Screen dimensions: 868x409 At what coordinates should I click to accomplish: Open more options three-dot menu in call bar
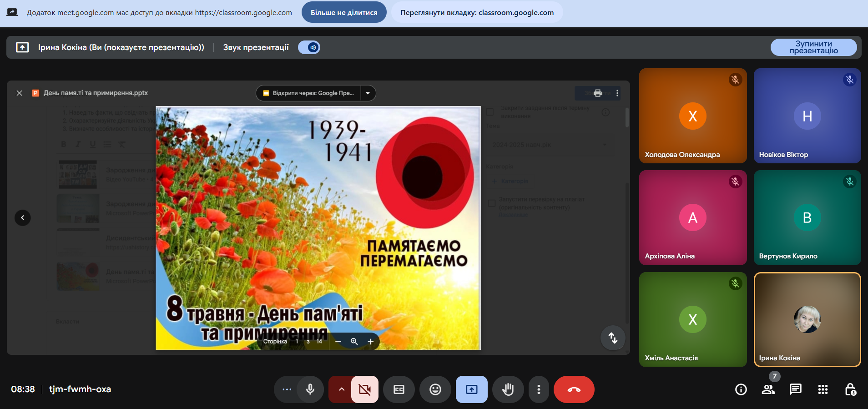pos(539,389)
